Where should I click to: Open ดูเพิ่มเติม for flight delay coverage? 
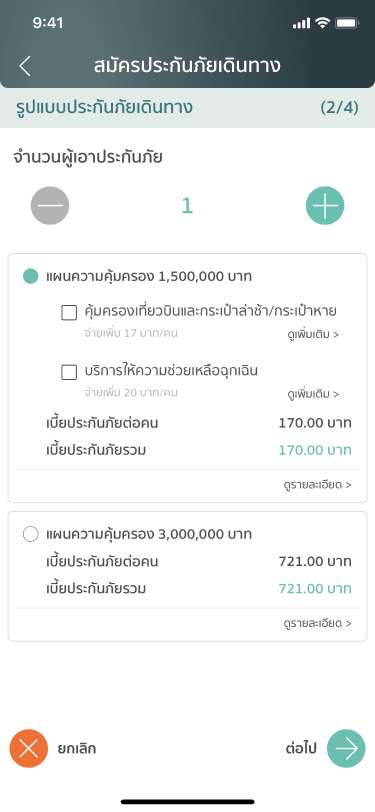[x=313, y=334]
